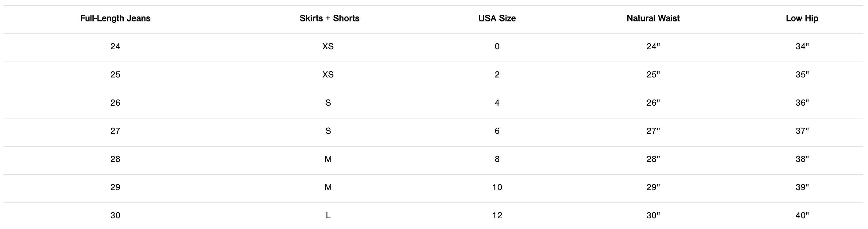Screen dimensions: 868x229
Task: Click the L skirts size cell
Action: 328,216
